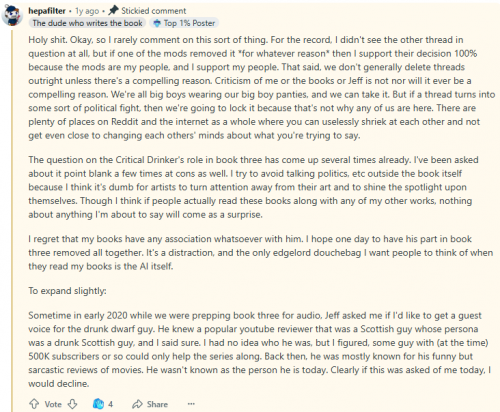The height and width of the screenshot is (412, 500).
Task: Click the Share arrow icon
Action: (137, 404)
